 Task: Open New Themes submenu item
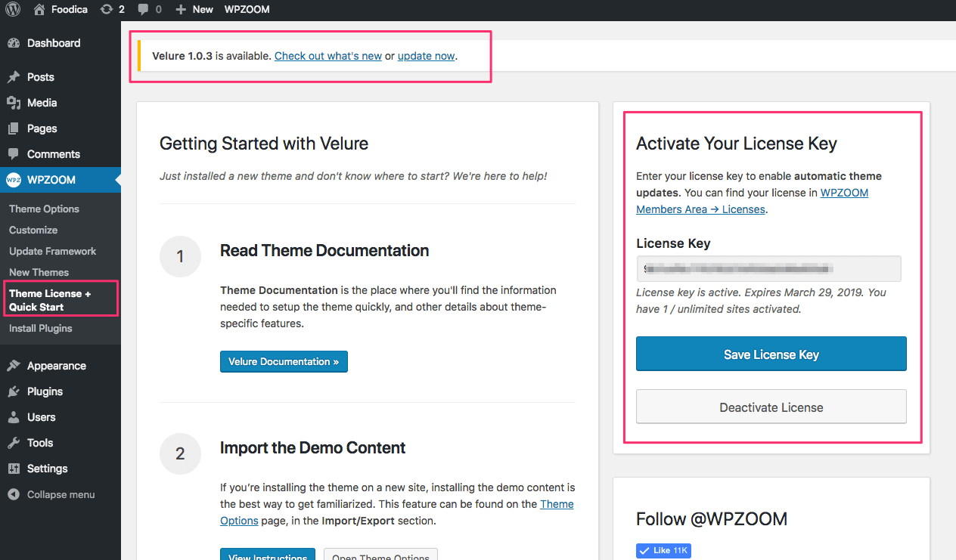coord(39,272)
